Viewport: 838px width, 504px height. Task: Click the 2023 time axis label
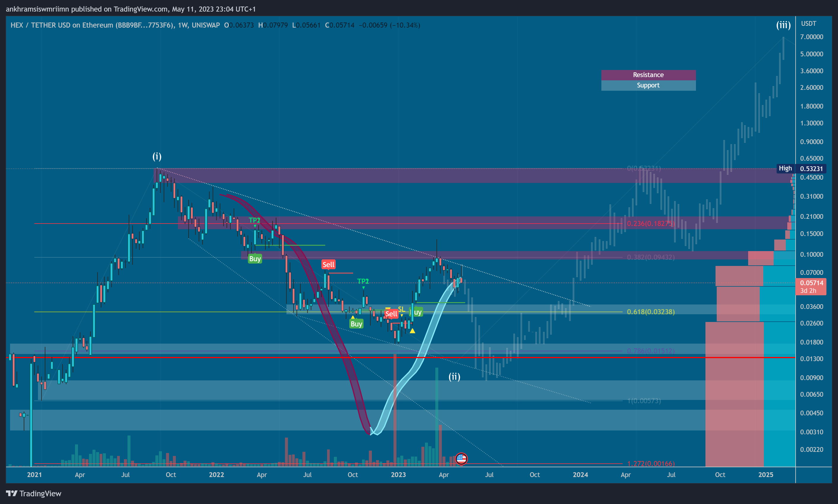click(x=398, y=475)
